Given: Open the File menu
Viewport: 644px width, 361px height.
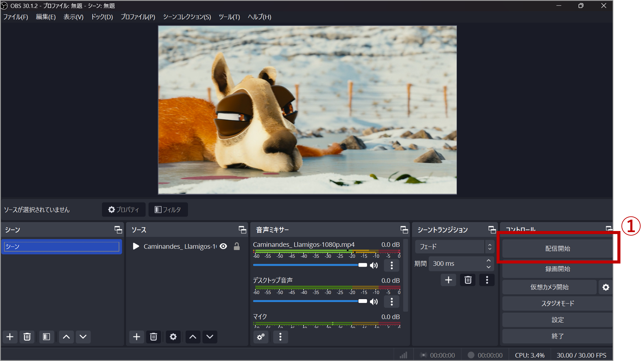Looking at the screenshot, I should [x=15, y=17].
